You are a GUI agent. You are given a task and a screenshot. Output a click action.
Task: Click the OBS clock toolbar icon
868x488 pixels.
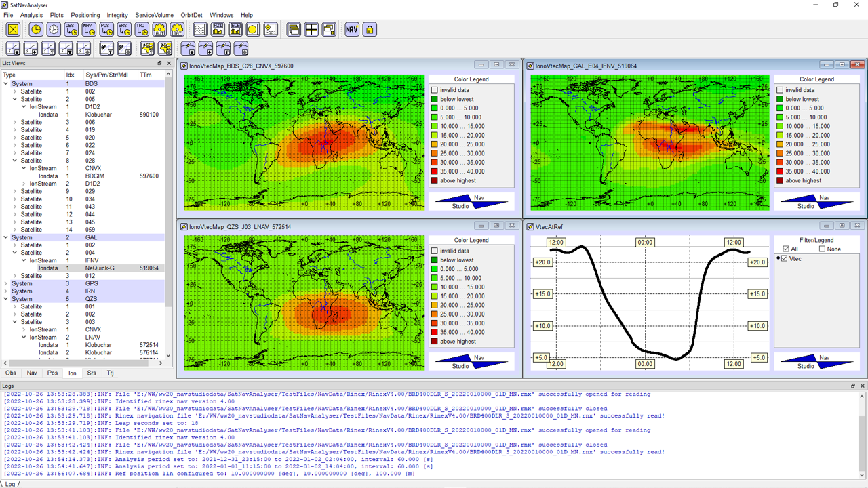tap(71, 30)
